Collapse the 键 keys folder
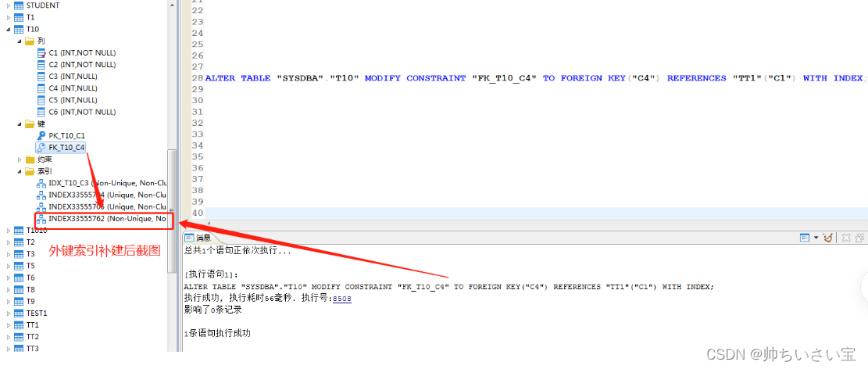The height and width of the screenshot is (369, 868). click(20, 124)
